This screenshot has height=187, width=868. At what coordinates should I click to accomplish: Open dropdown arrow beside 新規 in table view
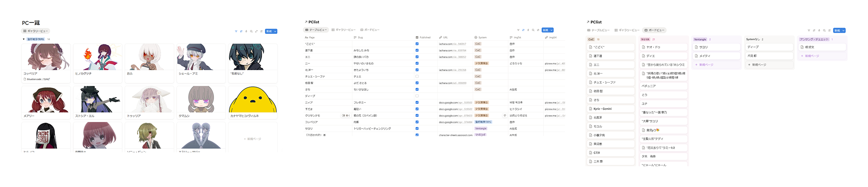point(551,30)
